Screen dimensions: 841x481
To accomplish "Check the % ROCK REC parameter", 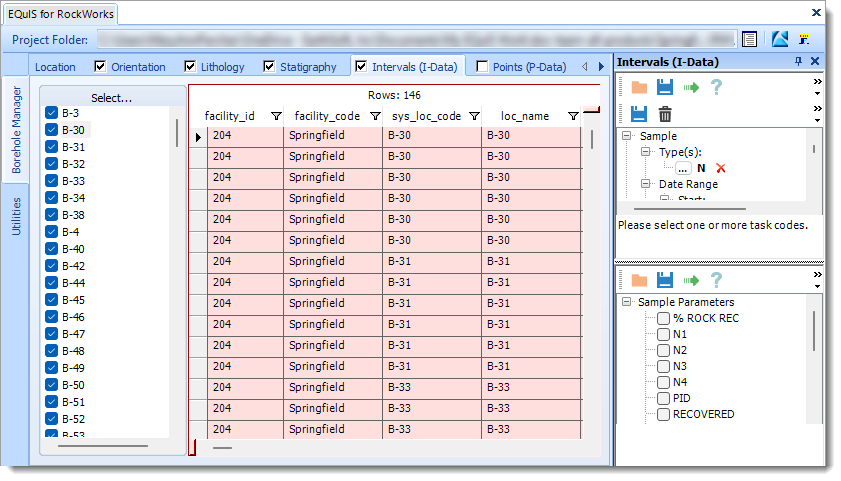I will pyautogui.click(x=663, y=318).
